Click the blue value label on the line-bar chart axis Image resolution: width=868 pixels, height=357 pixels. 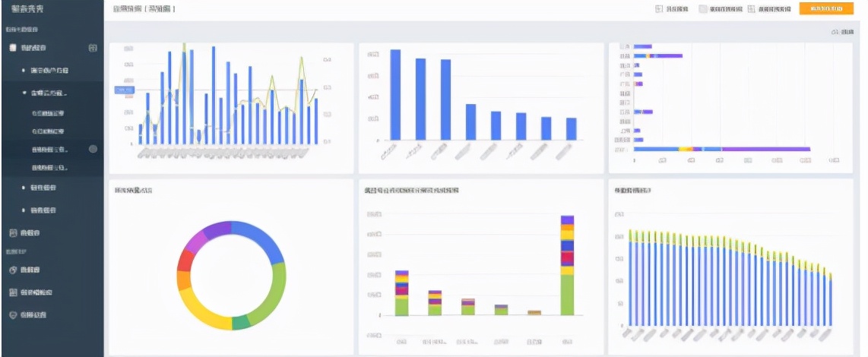[124, 90]
